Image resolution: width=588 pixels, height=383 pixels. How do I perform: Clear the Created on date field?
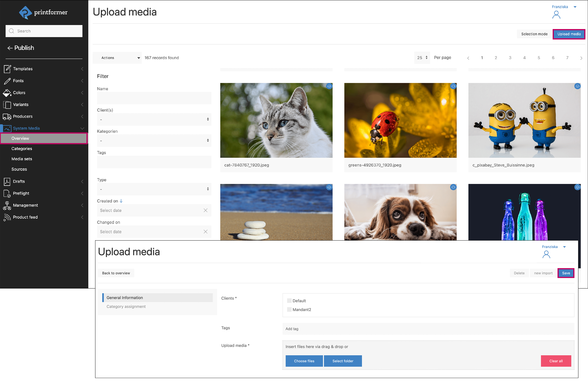pyautogui.click(x=206, y=210)
